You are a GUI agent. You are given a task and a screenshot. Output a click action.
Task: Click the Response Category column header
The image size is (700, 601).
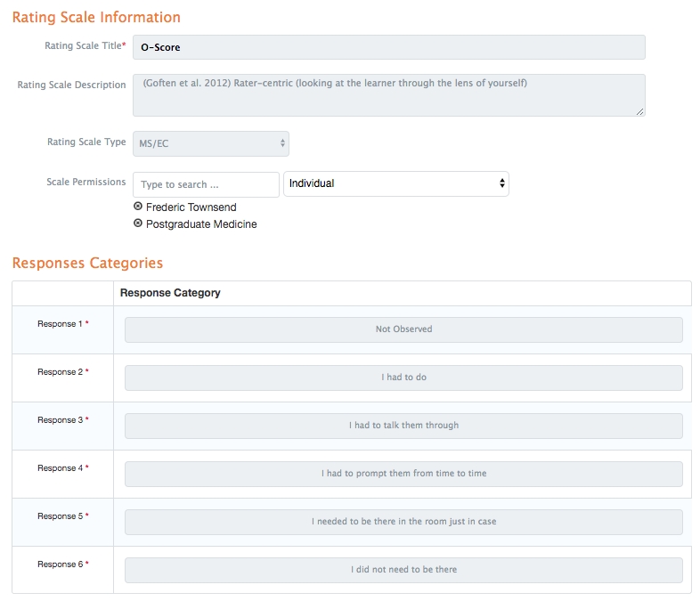point(170,293)
